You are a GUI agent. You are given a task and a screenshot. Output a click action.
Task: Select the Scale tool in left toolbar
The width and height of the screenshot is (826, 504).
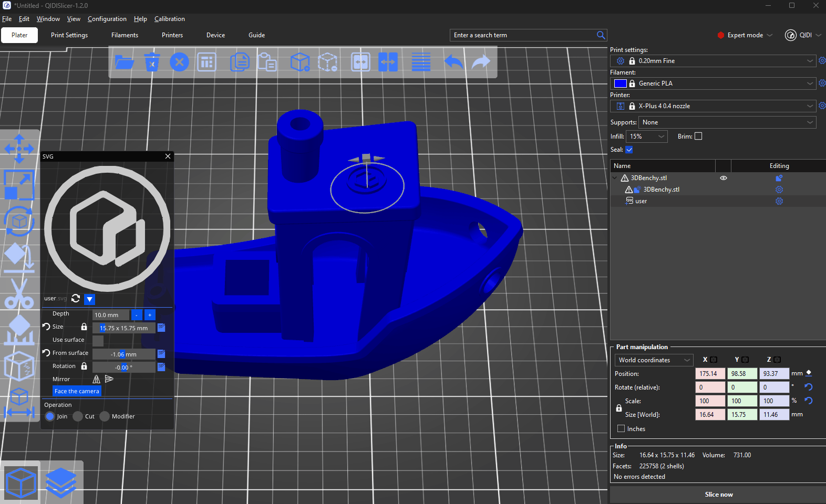[19, 185]
